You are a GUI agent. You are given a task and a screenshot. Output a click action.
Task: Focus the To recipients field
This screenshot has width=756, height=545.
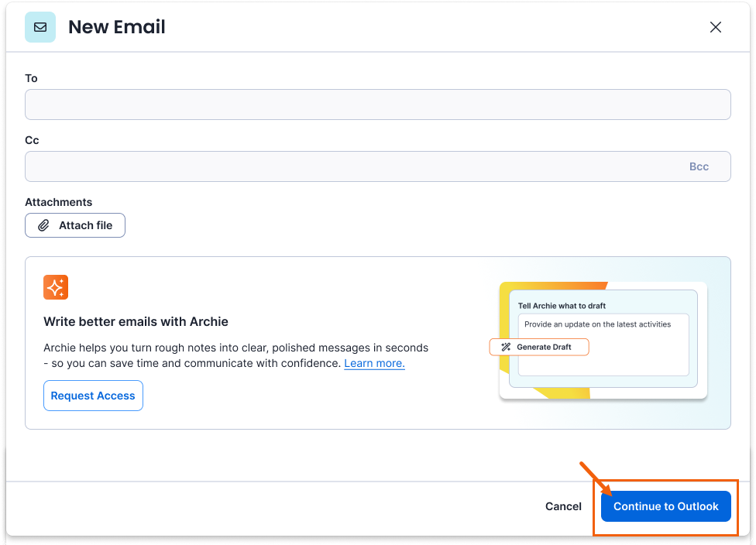pos(377,105)
